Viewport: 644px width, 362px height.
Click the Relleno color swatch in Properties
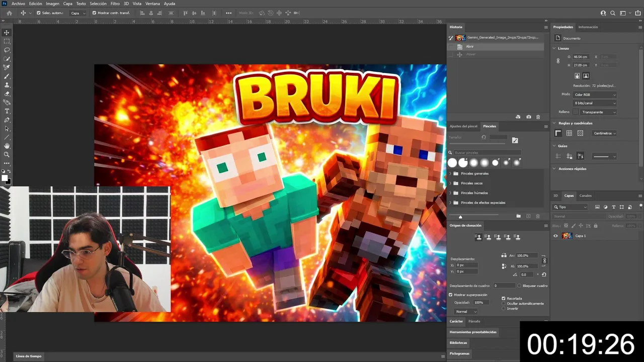[576, 112]
